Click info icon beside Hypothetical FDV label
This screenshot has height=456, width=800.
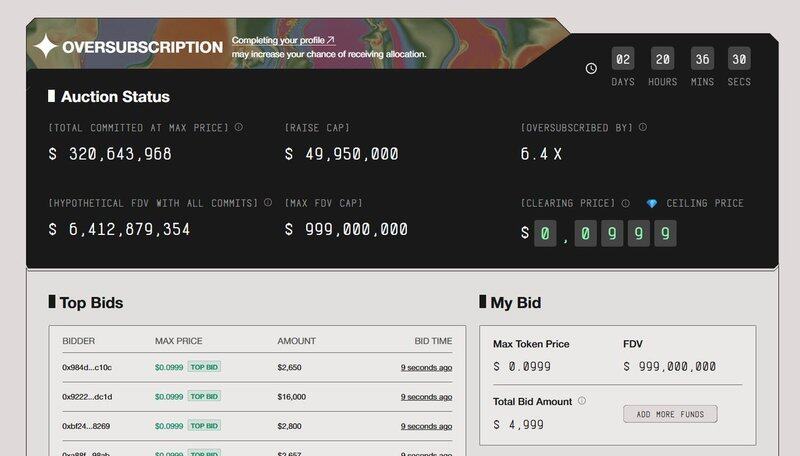(x=268, y=202)
